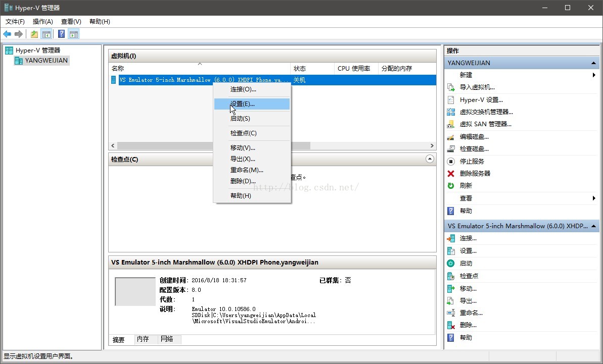
Task: Click the Hyper-V 设置 icon
Action: 451,100
